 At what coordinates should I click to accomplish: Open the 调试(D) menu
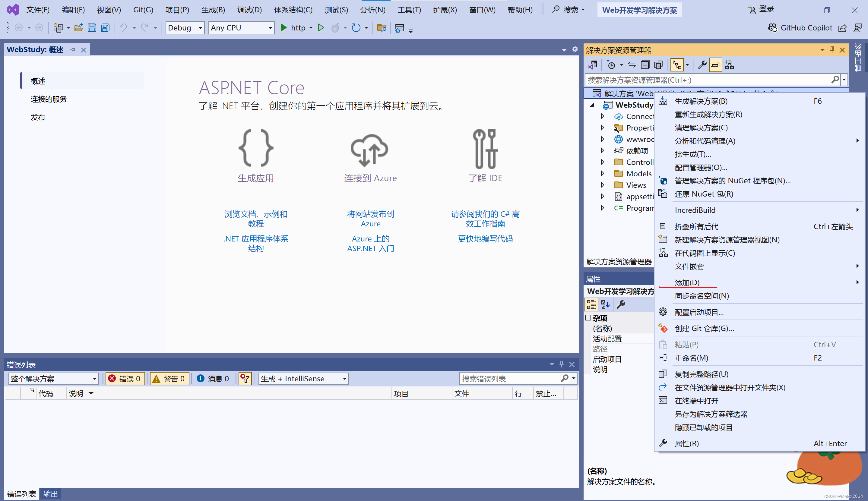(249, 10)
